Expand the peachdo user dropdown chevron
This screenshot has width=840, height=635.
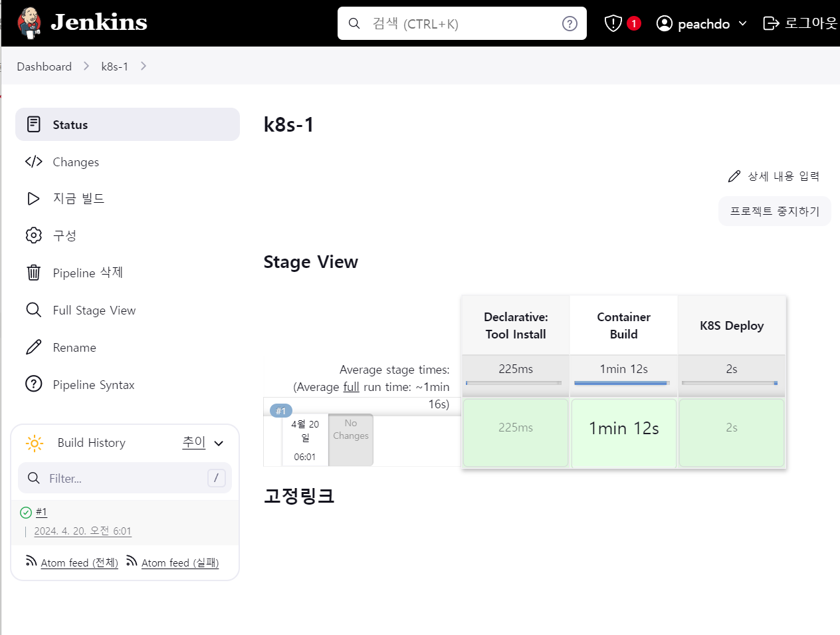click(x=743, y=24)
